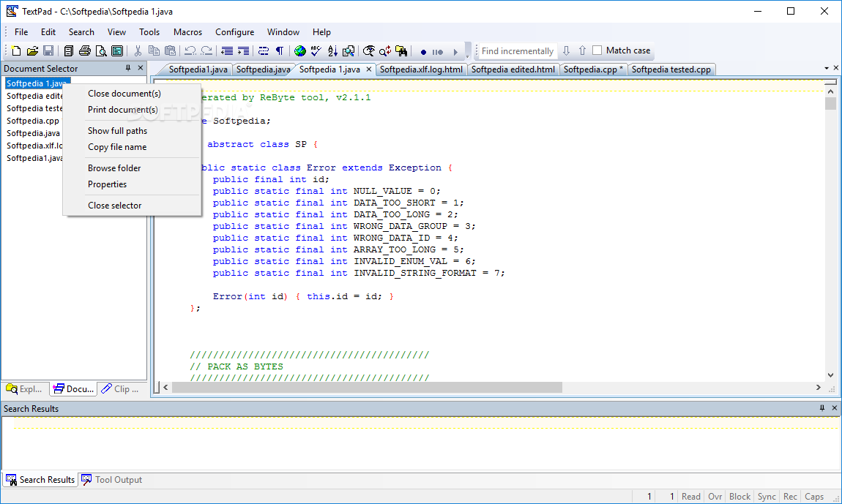View in web browser globe icon
The height and width of the screenshot is (504, 842).
tap(300, 51)
